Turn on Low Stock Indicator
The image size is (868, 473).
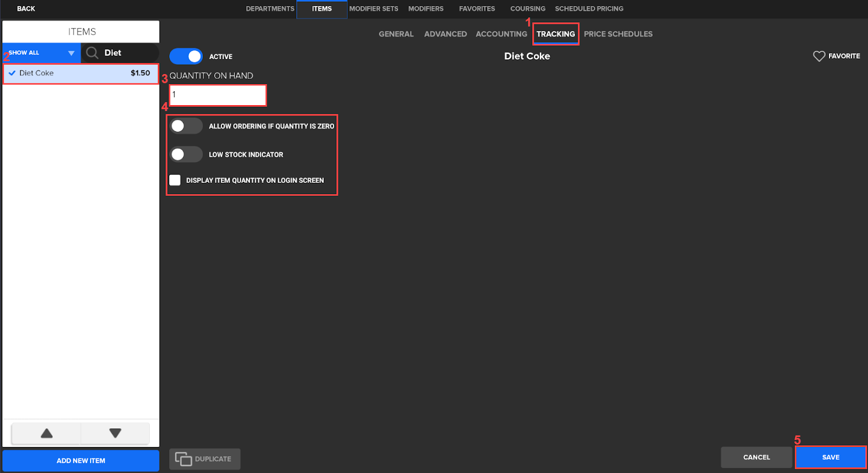click(x=186, y=155)
